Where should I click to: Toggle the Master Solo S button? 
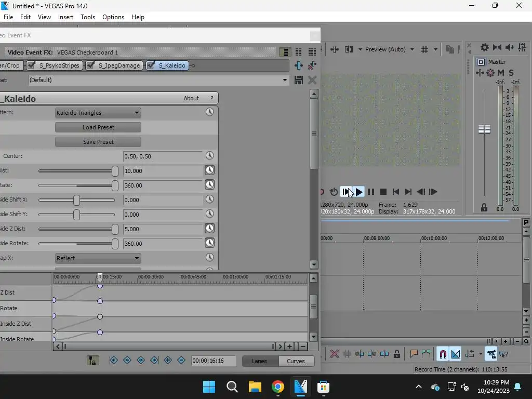(x=511, y=73)
